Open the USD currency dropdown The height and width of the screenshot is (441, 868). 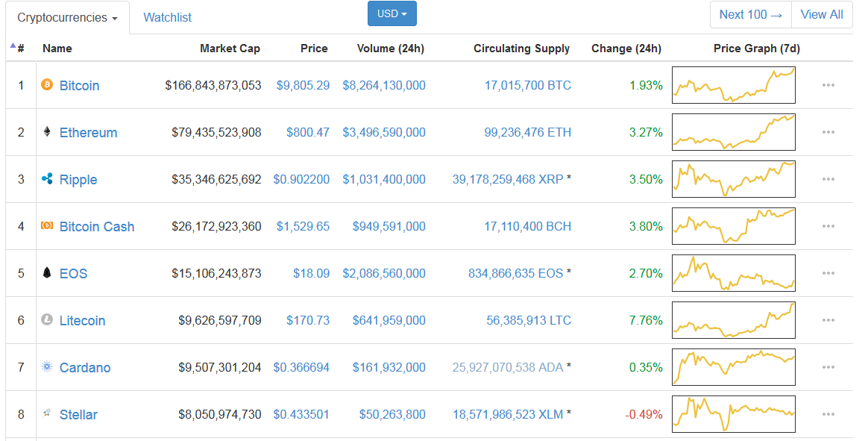coord(392,14)
